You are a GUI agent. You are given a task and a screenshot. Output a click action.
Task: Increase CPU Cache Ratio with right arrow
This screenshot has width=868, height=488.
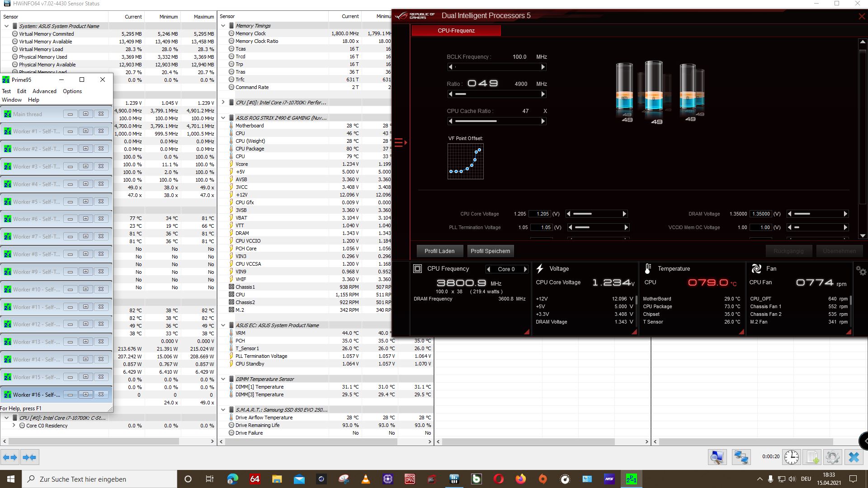pos(543,121)
